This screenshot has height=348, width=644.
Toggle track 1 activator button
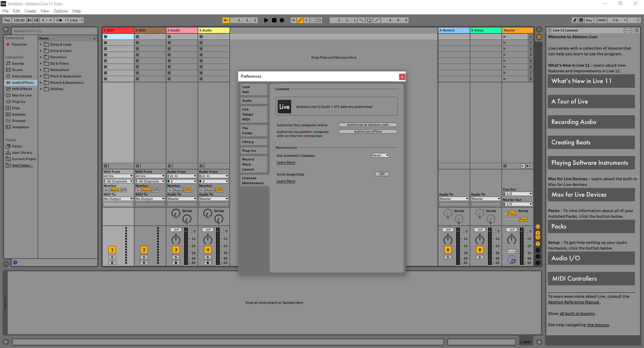pos(112,250)
